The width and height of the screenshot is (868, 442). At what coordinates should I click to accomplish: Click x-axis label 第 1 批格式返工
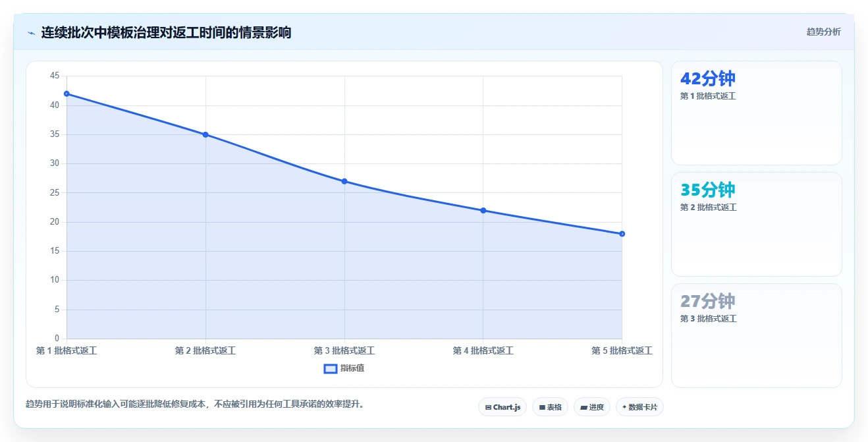(67, 351)
